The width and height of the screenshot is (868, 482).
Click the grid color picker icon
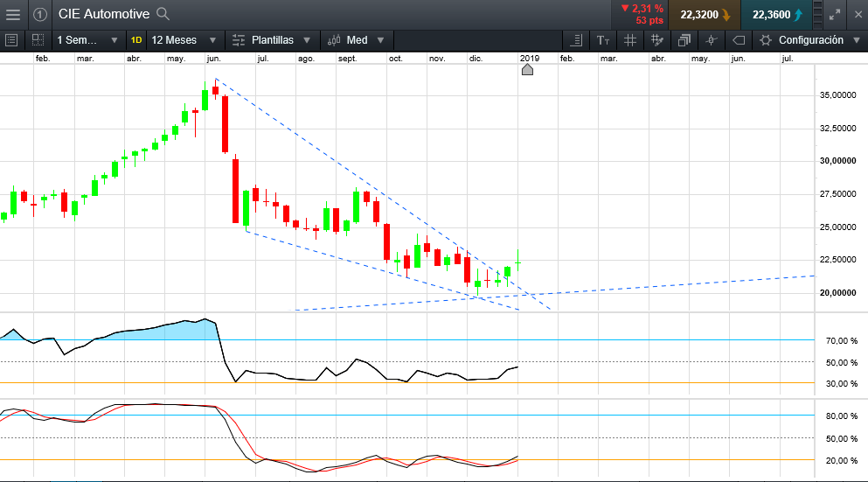(x=657, y=40)
